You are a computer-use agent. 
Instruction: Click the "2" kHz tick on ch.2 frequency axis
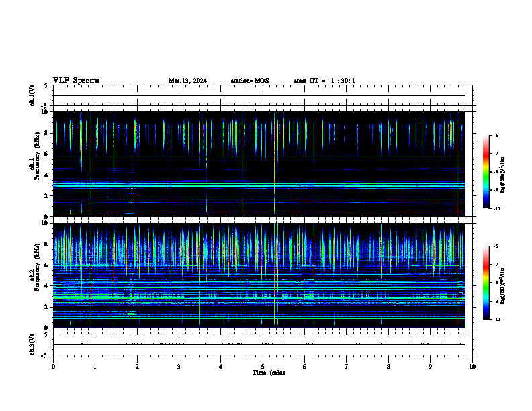pyautogui.click(x=46, y=307)
